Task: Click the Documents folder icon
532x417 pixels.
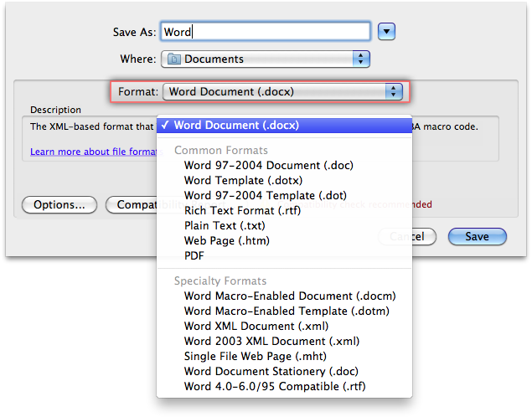Action: point(174,59)
